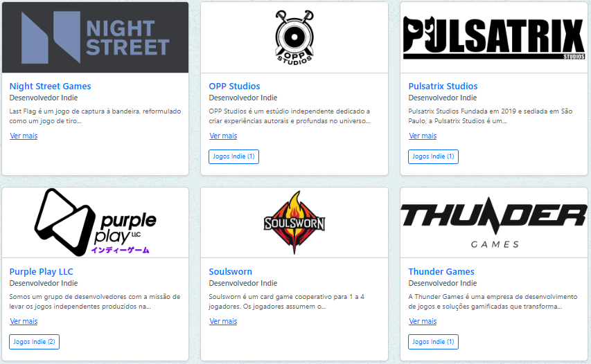
Task: Click Jogos Indie (1) under OPP Studios
Action: [233, 156]
